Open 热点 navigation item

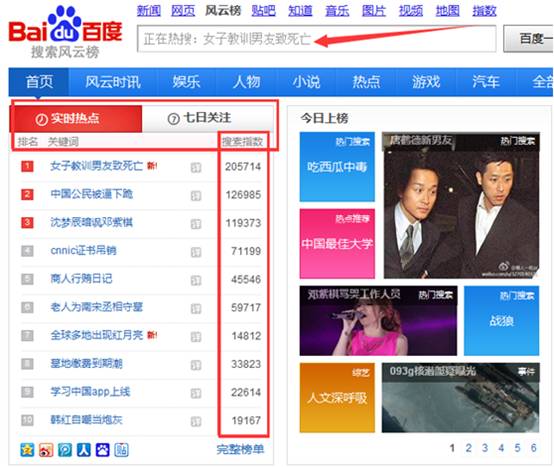tap(366, 82)
